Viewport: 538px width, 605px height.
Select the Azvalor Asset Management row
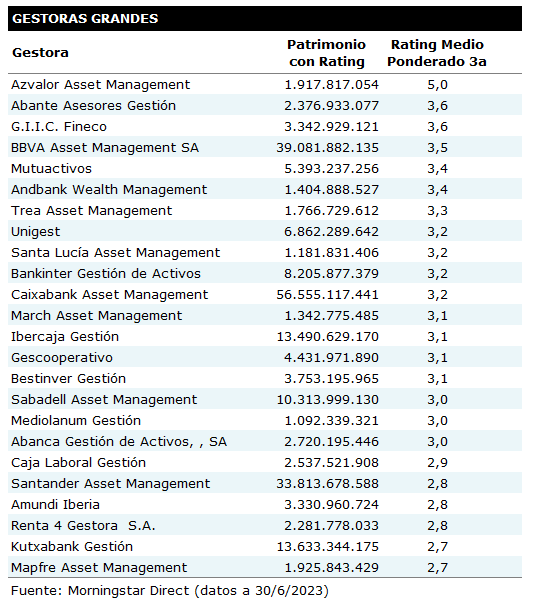point(265,84)
